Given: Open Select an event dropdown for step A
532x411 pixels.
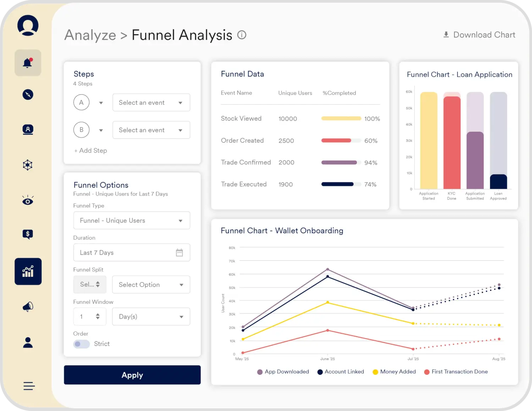Looking at the screenshot, I should click(x=151, y=103).
